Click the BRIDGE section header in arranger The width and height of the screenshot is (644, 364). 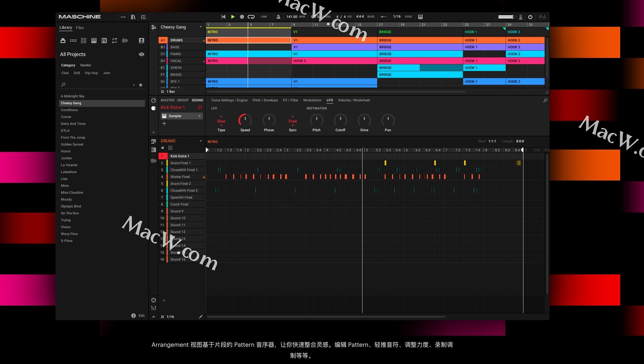click(x=420, y=32)
